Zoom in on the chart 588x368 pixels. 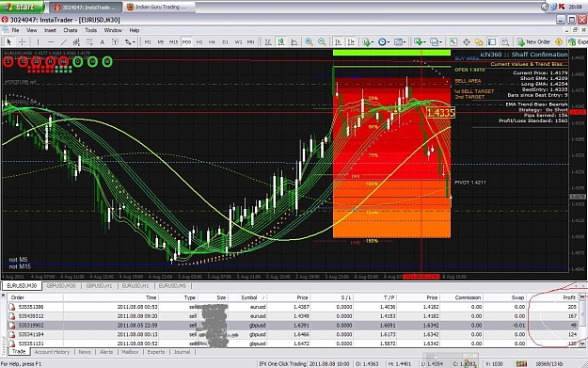pos(309,42)
